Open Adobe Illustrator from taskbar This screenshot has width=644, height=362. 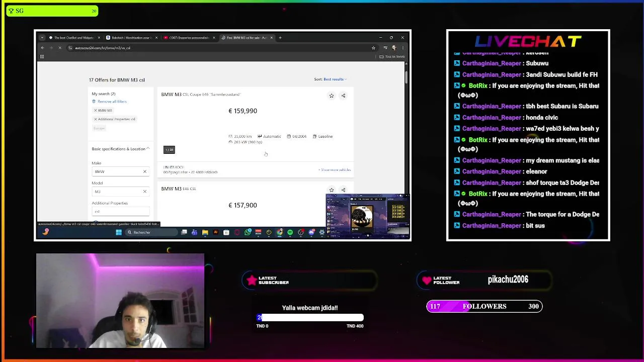[216, 232]
